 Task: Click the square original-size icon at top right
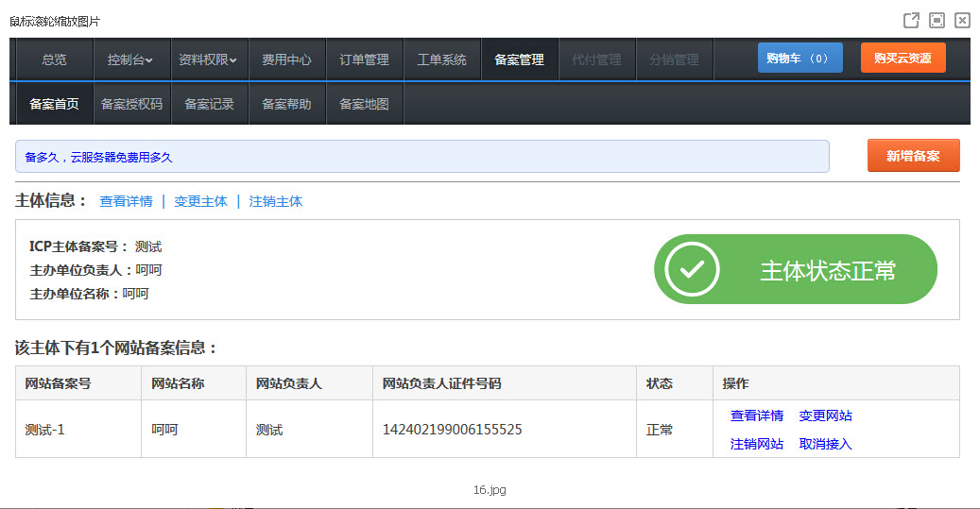(937, 20)
